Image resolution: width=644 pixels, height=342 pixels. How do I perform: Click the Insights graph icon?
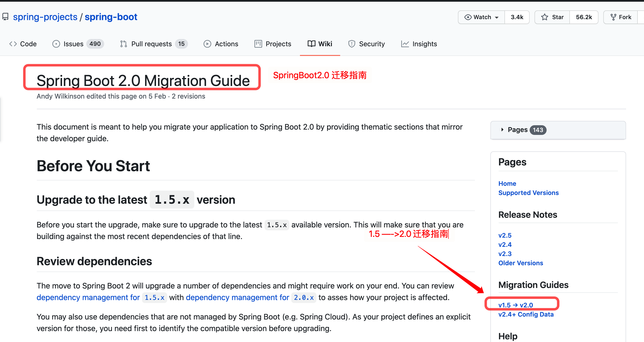pos(405,44)
